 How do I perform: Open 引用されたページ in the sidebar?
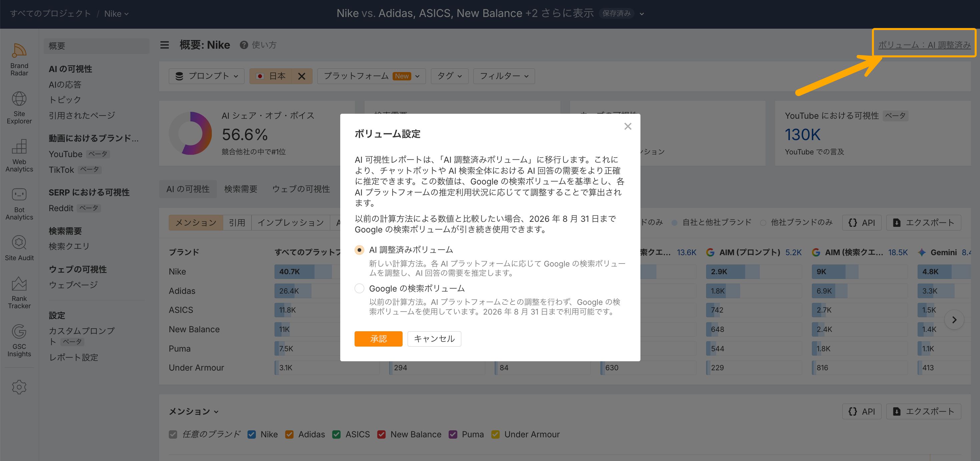click(x=82, y=115)
